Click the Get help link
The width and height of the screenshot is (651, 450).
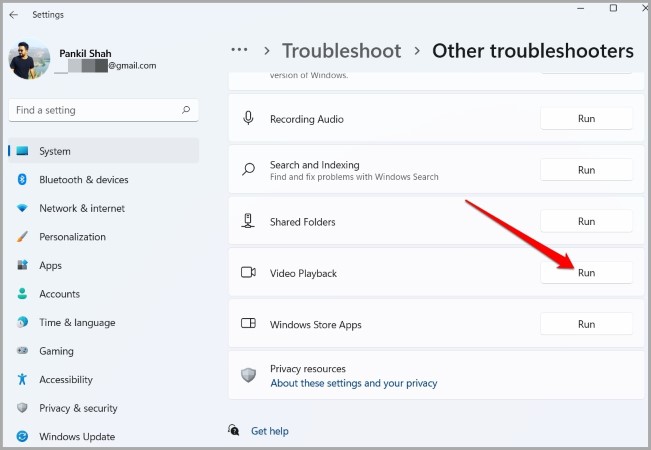click(x=269, y=431)
